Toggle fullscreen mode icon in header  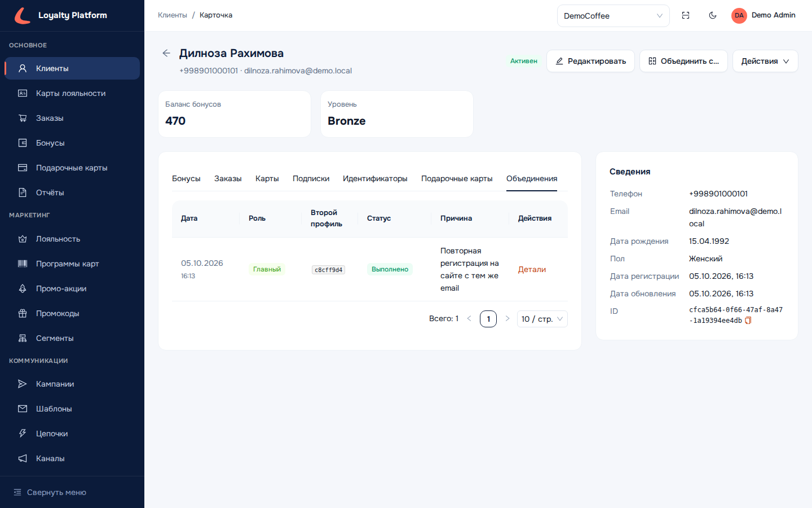click(686, 15)
